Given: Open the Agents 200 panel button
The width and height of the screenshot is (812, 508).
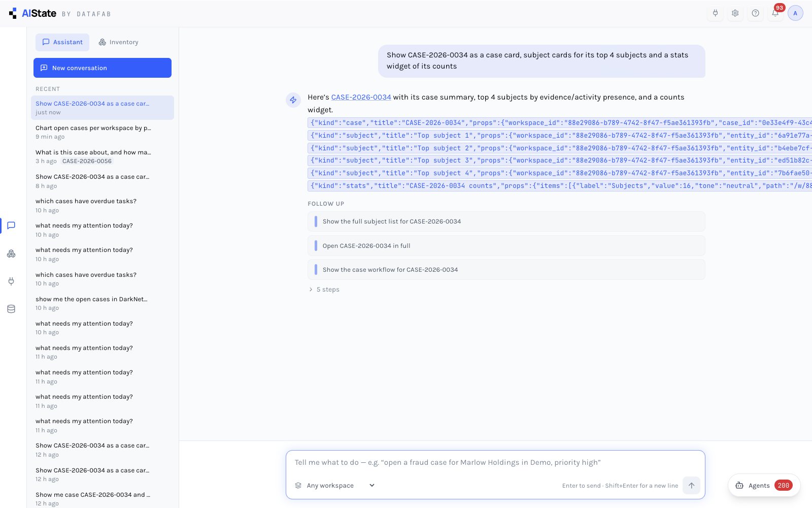Looking at the screenshot, I should click(x=764, y=485).
